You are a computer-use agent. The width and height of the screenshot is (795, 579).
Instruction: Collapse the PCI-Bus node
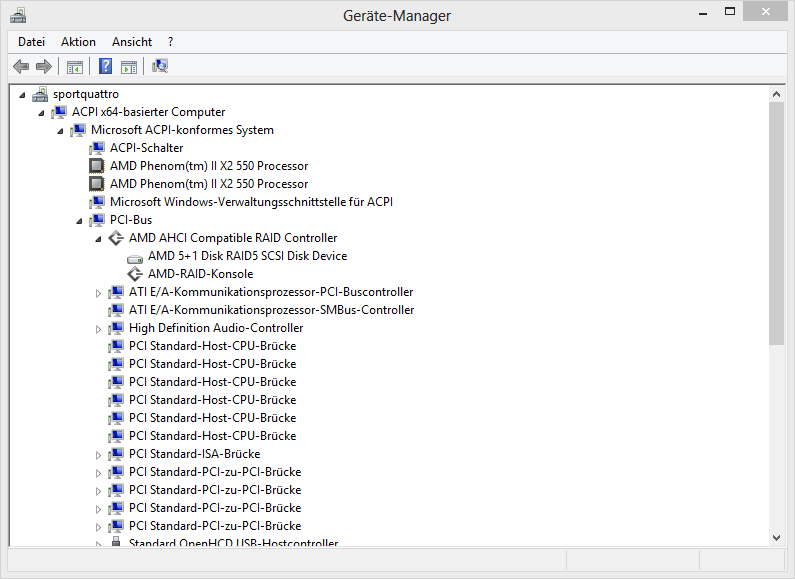(79, 221)
